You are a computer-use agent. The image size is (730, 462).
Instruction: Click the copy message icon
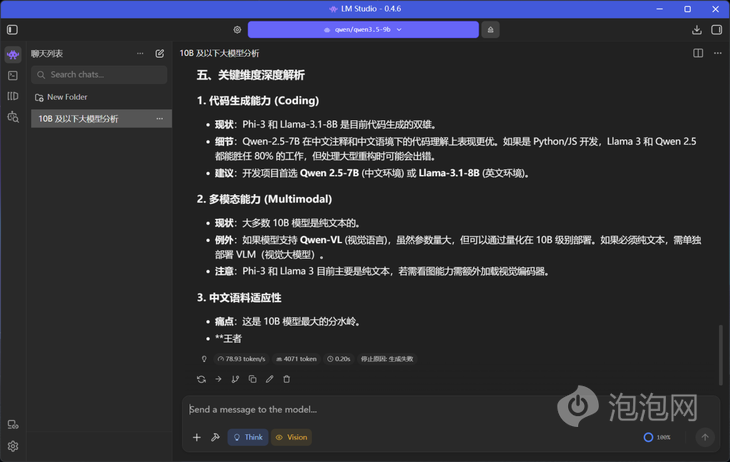click(252, 379)
